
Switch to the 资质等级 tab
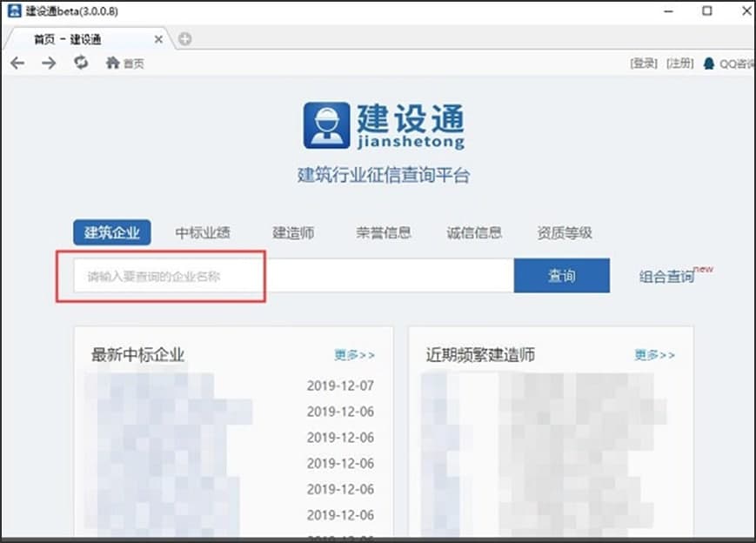(x=565, y=233)
